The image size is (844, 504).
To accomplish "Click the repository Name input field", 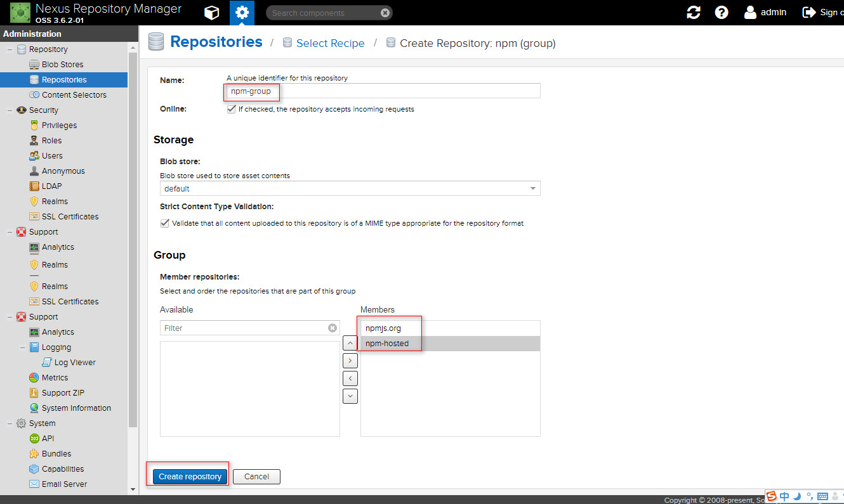I will click(383, 91).
